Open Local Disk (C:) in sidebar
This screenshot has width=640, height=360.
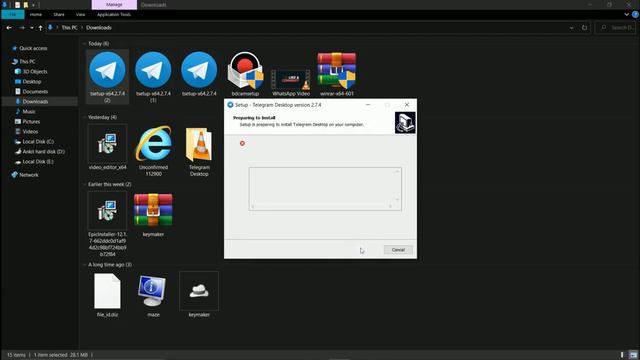pos(34,142)
